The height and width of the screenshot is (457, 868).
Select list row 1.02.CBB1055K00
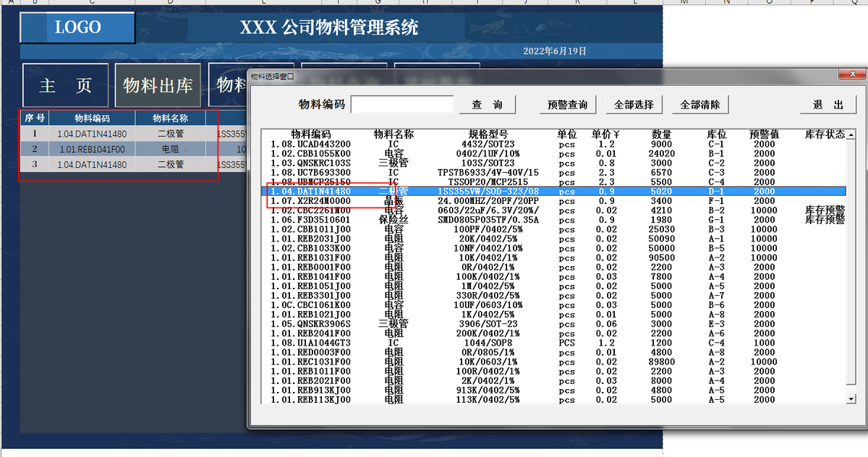tap(553, 153)
